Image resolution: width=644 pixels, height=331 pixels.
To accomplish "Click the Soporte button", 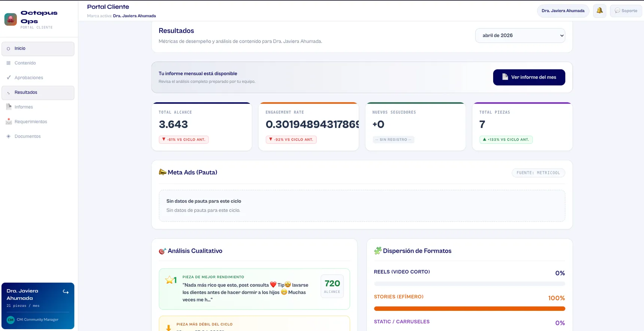I will click(626, 10).
